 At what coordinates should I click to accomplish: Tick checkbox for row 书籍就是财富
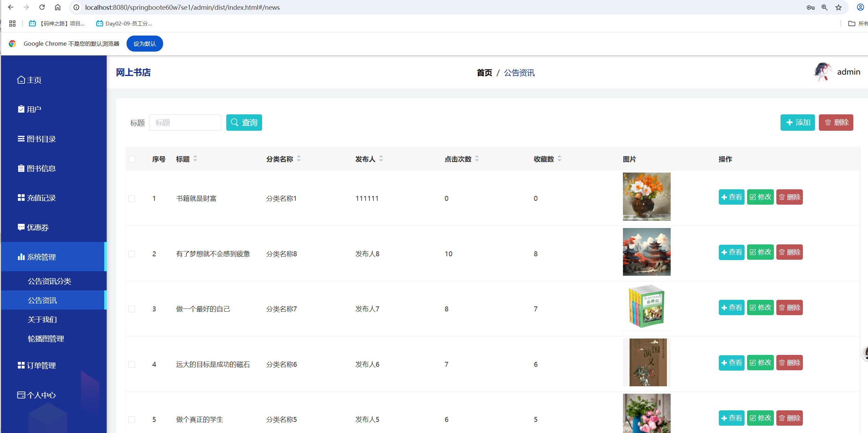[x=132, y=198]
